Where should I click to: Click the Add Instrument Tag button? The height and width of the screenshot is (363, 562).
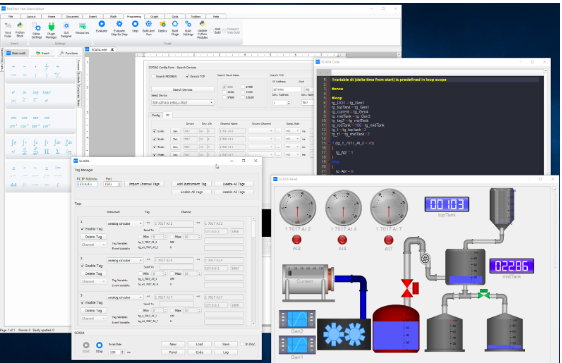pyautogui.click(x=191, y=184)
